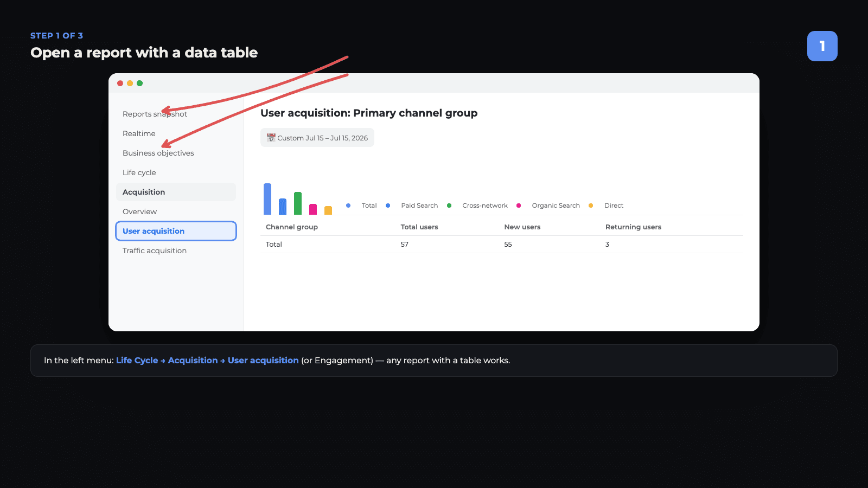This screenshot has height=488, width=868.
Task: Select the User acquisition report
Action: coord(176,231)
